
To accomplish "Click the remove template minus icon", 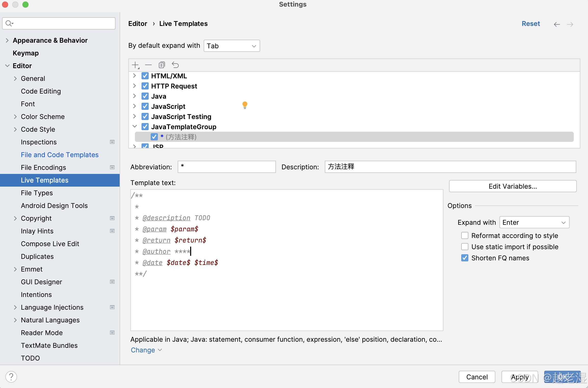I will coord(148,65).
